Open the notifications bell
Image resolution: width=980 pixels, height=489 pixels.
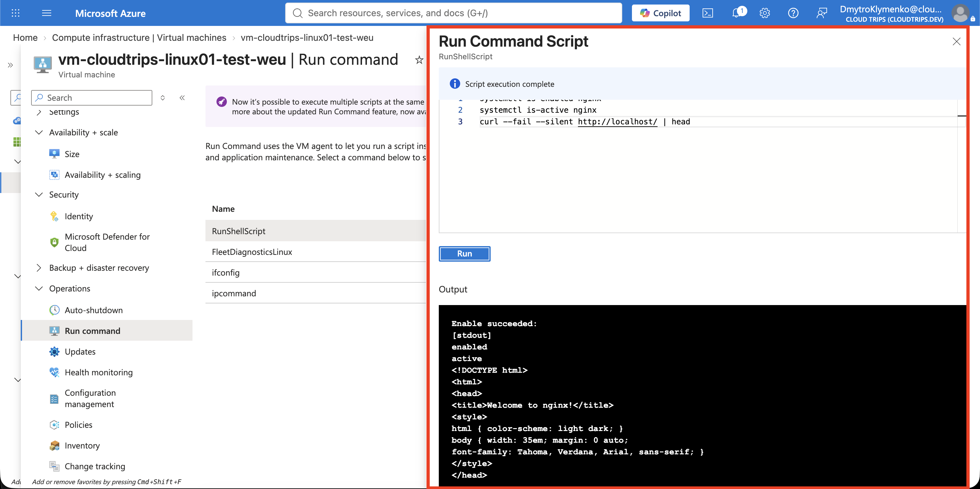737,13
